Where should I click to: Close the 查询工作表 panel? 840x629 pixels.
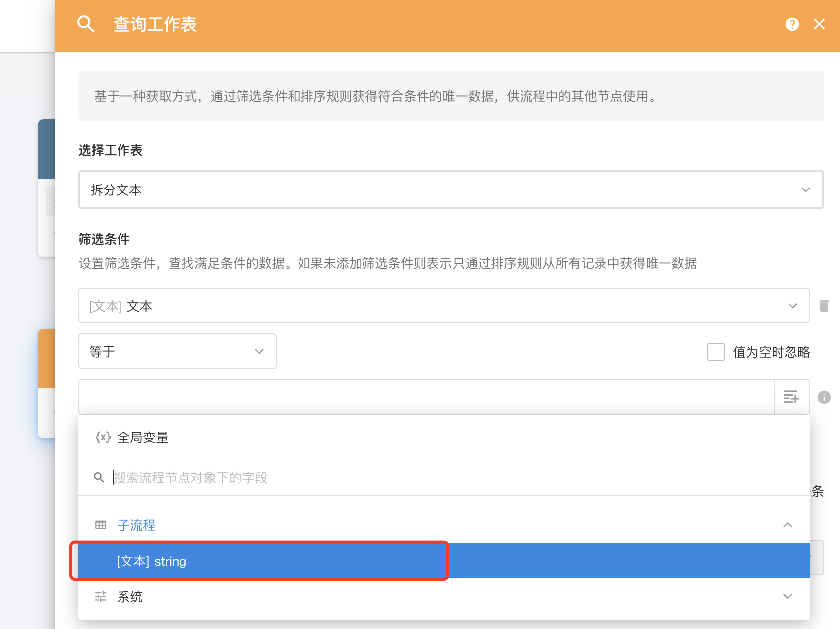pos(819,24)
